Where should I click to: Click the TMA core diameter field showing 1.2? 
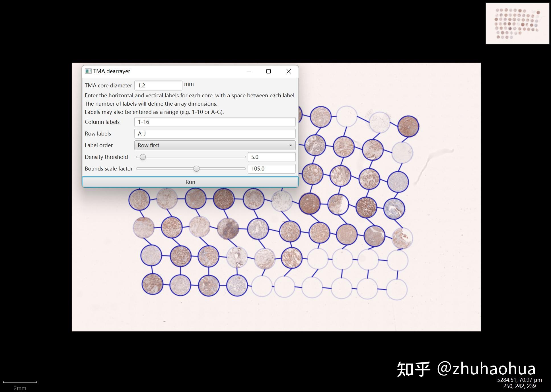tap(158, 85)
